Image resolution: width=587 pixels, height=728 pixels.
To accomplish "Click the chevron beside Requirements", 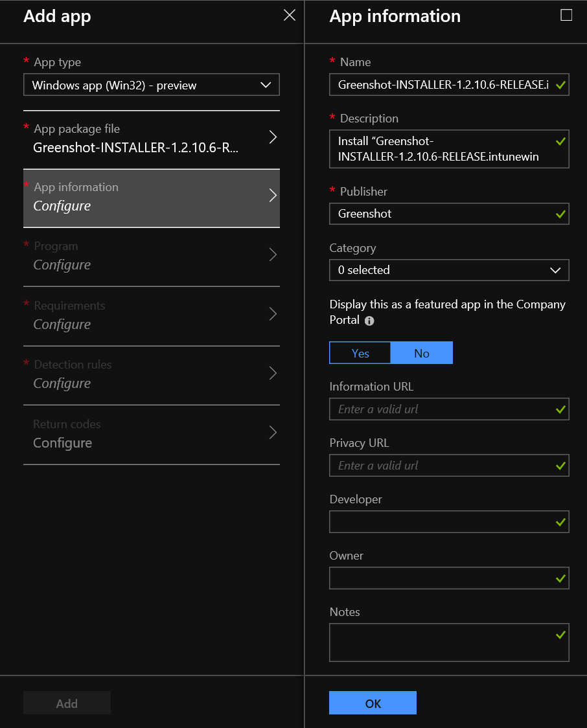I will [x=273, y=314].
